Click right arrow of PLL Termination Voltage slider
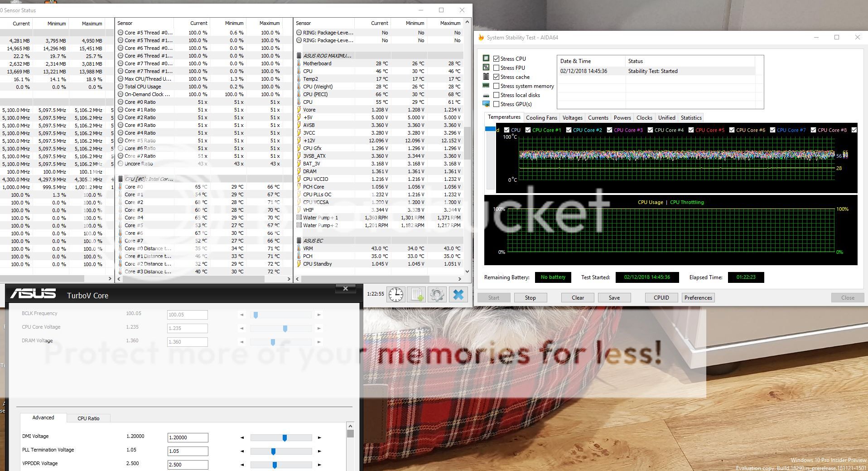The height and width of the screenshot is (471, 868). pos(319,451)
